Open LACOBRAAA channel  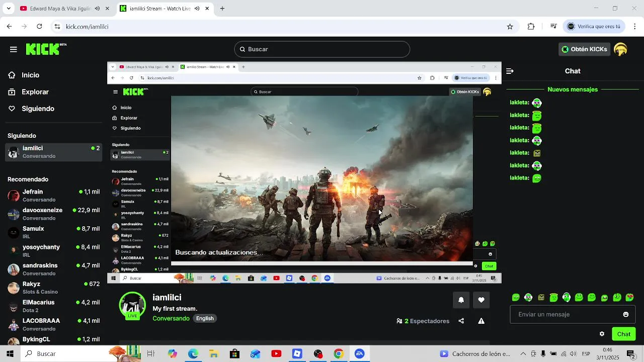53,324
